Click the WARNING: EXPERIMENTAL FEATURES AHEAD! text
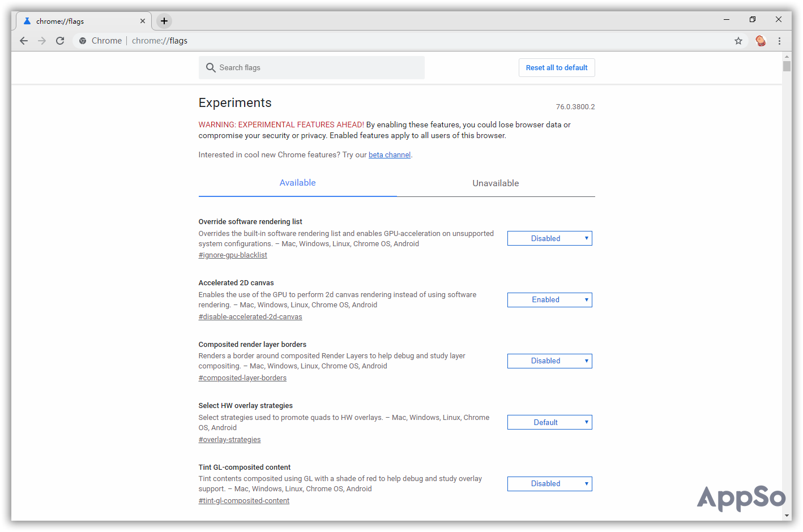Viewport: 803px width, 532px height. [281, 125]
